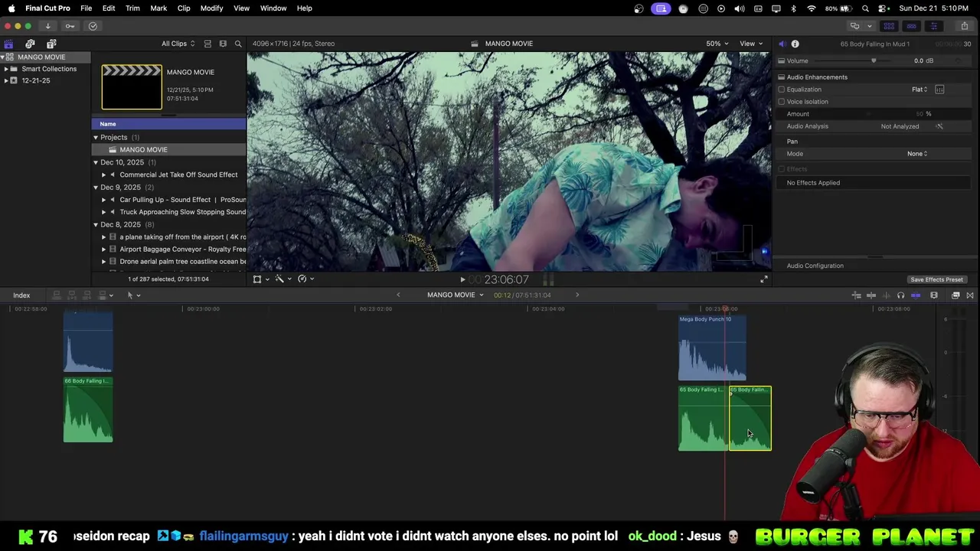The image size is (980, 551).
Task: Open the Titles and Generators sidebar
Action: [51, 44]
